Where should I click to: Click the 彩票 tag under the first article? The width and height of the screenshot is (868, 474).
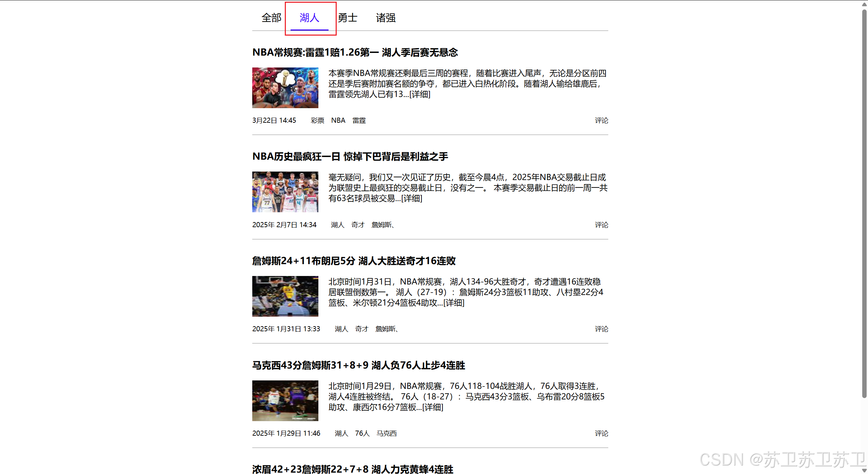(317, 121)
